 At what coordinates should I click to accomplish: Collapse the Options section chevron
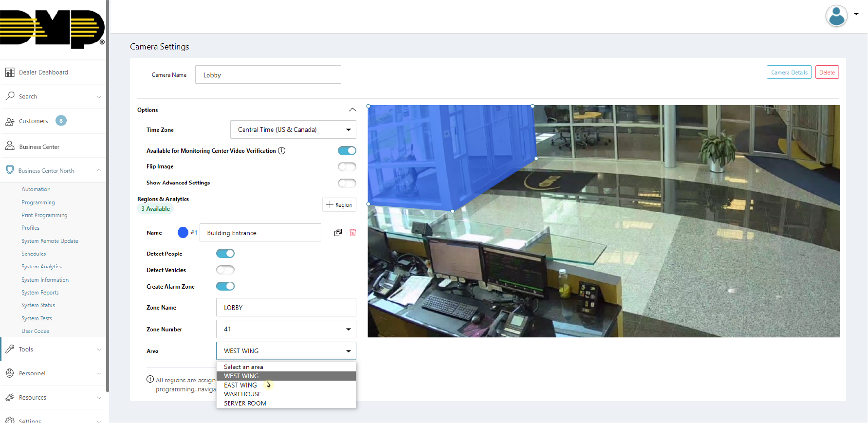[352, 110]
